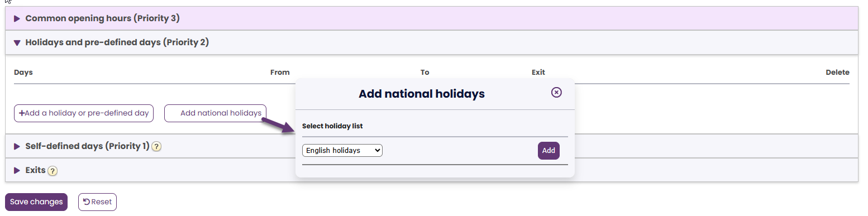Viewport: 868px width, 216px height.
Task: Click the From column header
Action: [x=280, y=73]
